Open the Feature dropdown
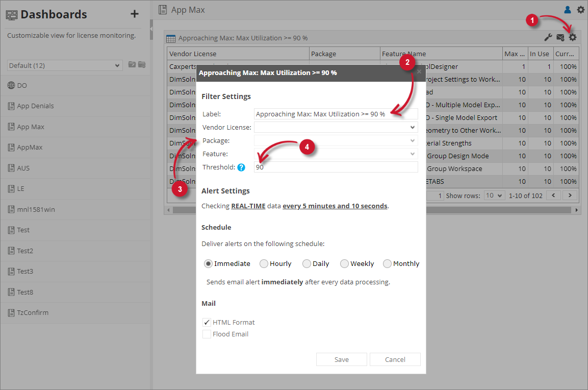Viewport: 588px width, 390px height. 336,154
